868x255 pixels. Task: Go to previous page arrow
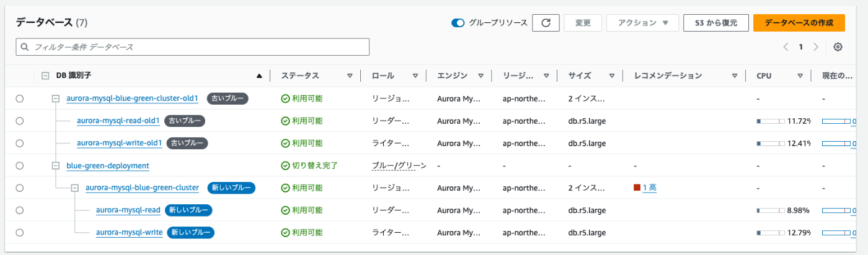[x=786, y=47]
